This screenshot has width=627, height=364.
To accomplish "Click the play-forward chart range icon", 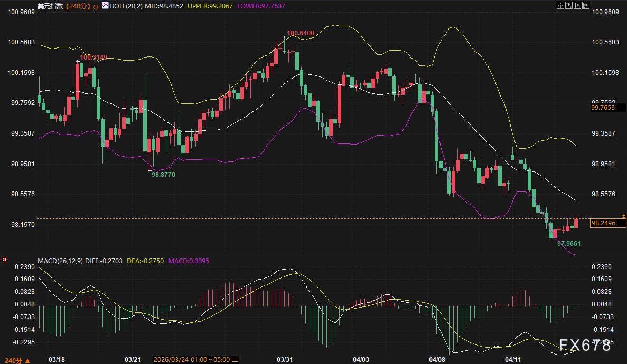I will click(x=577, y=5).
